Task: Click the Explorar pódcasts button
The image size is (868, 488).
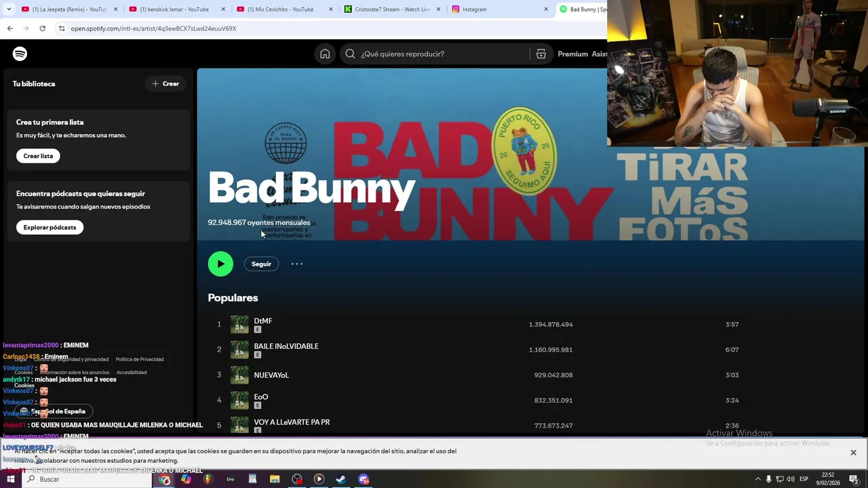Action: 50,227
